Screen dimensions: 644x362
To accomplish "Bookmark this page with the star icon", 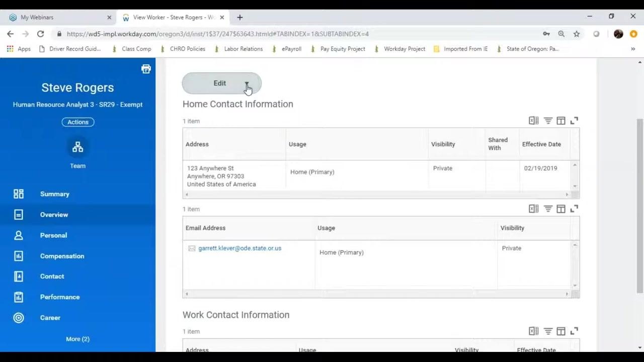I will click(x=577, y=34).
